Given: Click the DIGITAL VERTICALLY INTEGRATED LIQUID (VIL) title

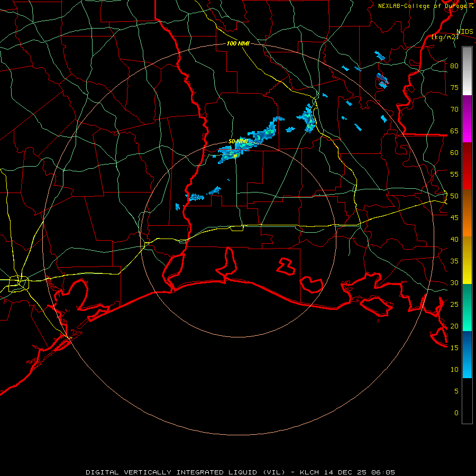Looking at the screenshot, I should click(x=186, y=472).
